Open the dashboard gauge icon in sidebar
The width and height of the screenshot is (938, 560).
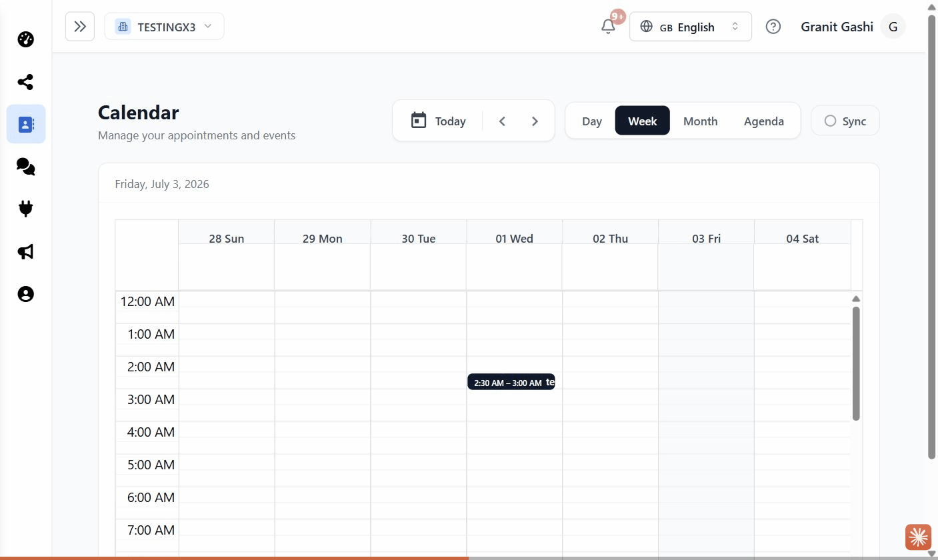25,39
